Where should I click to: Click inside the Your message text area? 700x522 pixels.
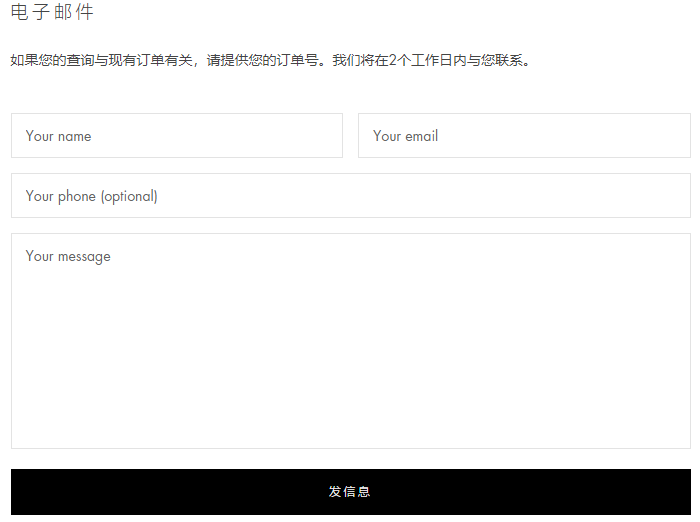[x=351, y=341]
